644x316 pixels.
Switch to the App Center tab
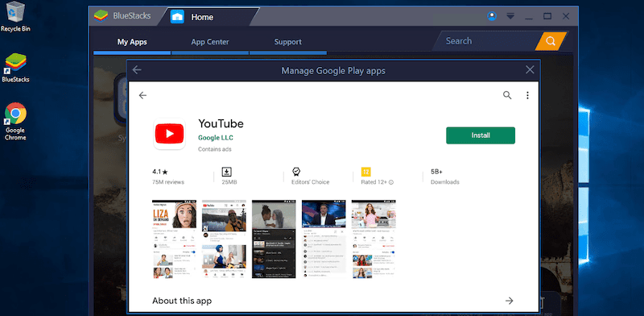click(x=210, y=42)
